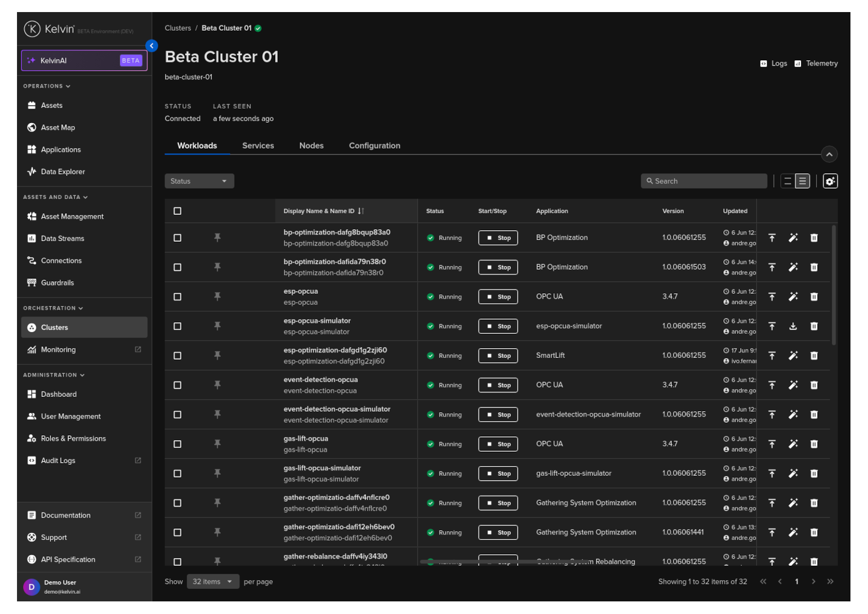
Task: Open the 32 items per page dropdown
Action: pyautogui.click(x=213, y=582)
